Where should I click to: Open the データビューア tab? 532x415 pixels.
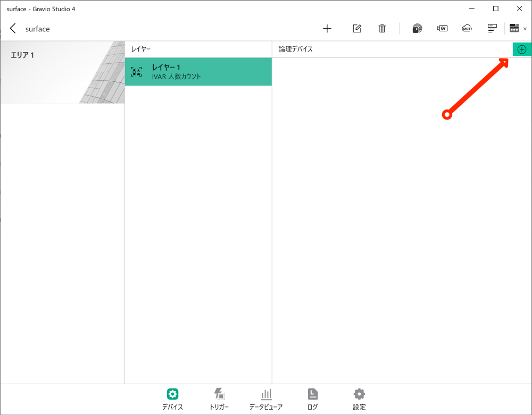[x=266, y=399]
